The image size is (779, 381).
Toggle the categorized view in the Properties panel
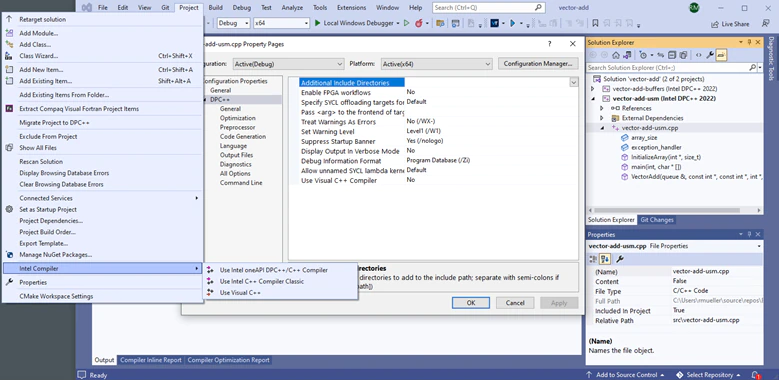[593, 259]
